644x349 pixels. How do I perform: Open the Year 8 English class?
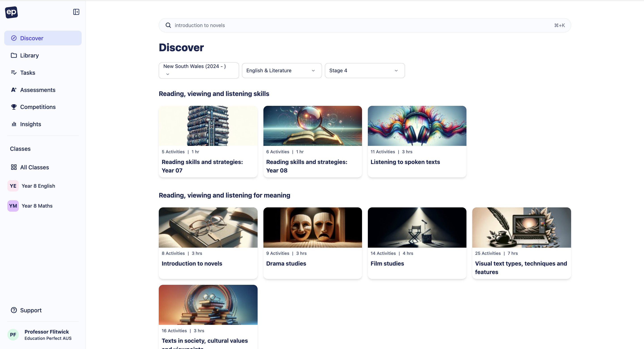[38, 186]
